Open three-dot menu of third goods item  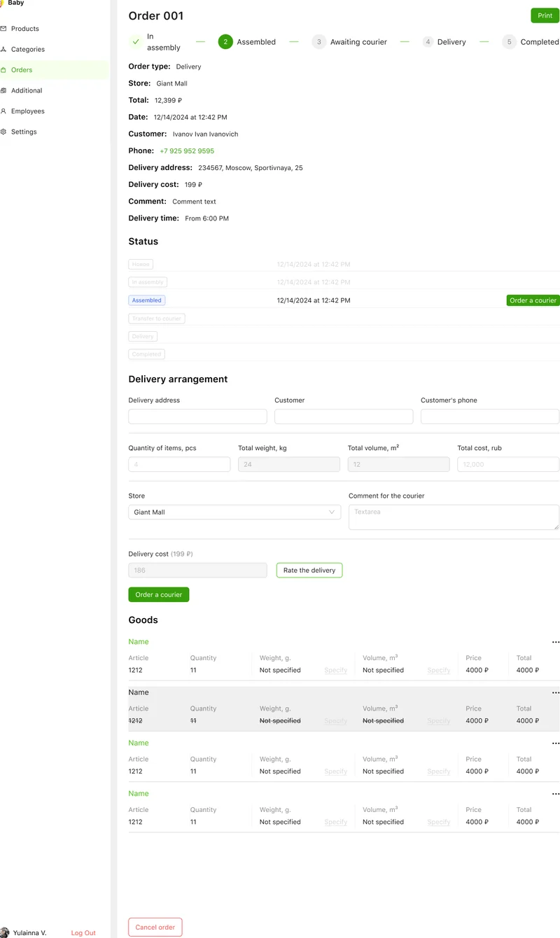coord(556,743)
